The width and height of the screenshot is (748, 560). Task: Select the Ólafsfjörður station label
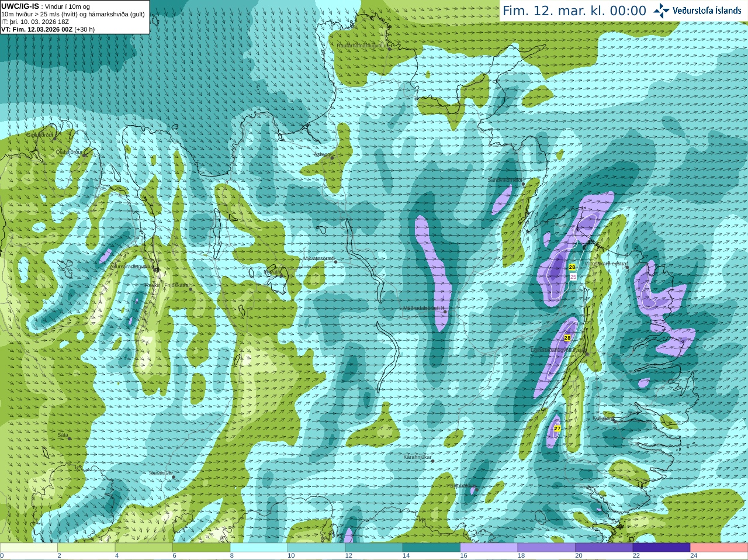point(68,152)
